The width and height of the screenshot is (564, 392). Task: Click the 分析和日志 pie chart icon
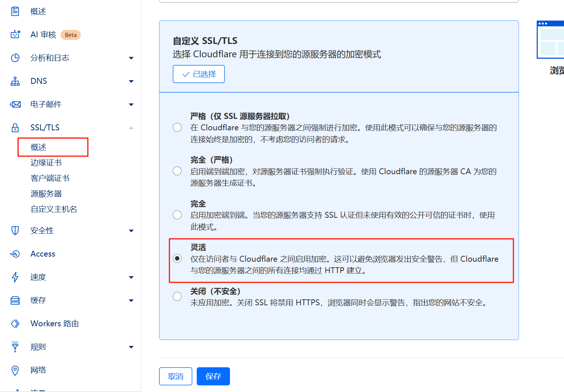pyautogui.click(x=15, y=58)
